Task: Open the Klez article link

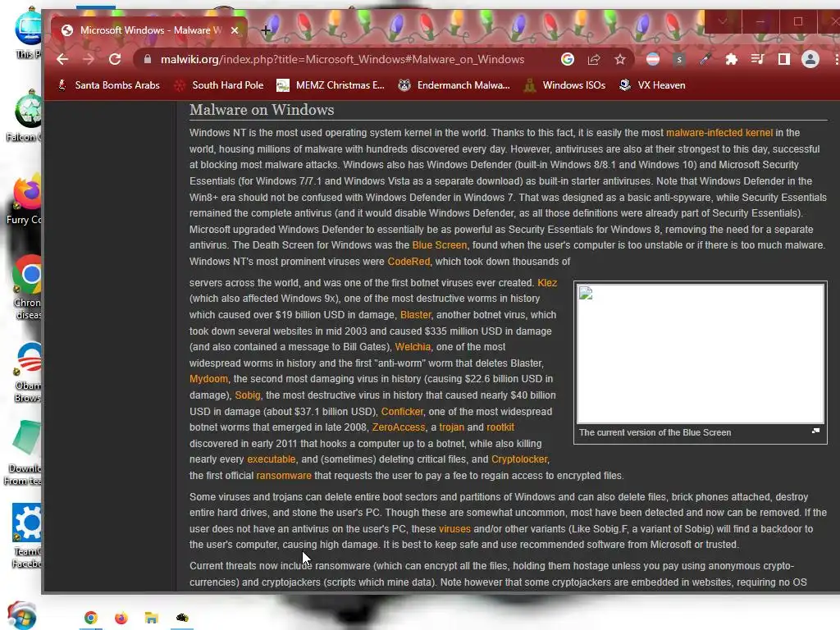Action: point(547,283)
